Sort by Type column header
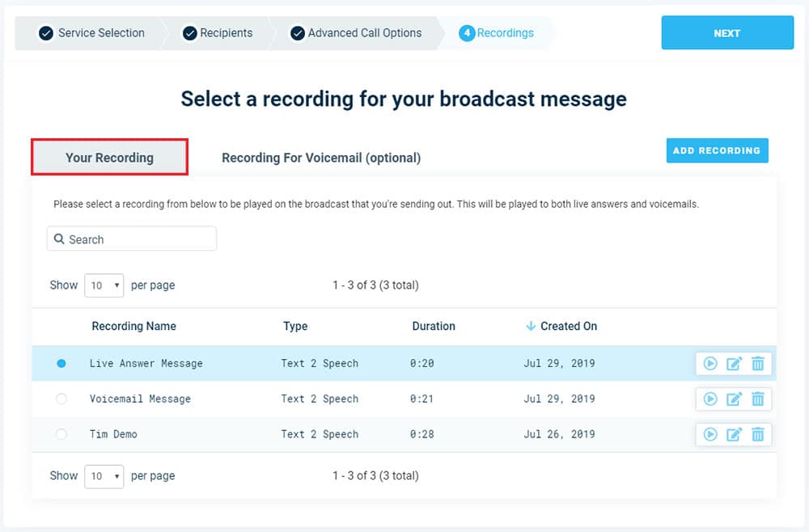This screenshot has width=809, height=532. click(295, 327)
